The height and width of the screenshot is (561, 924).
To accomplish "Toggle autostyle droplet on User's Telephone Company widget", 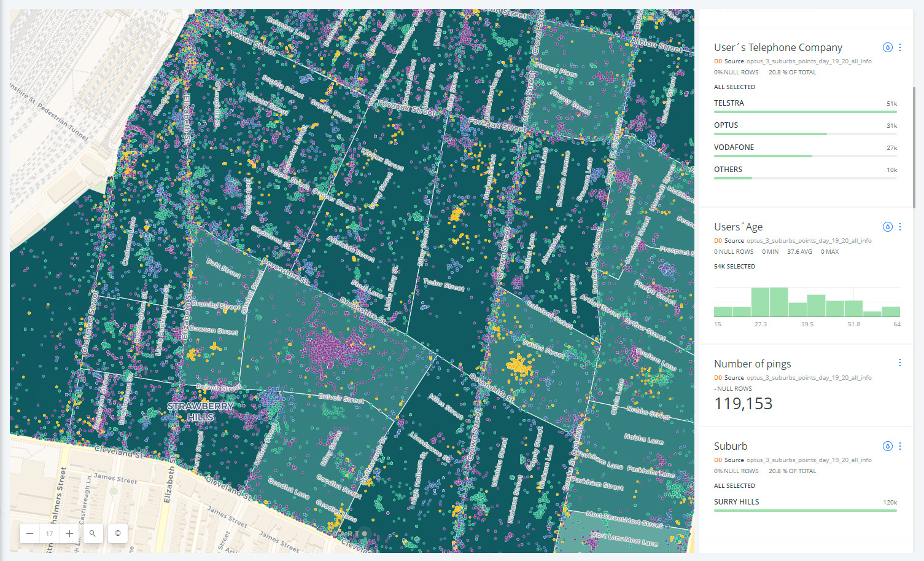I will (887, 47).
